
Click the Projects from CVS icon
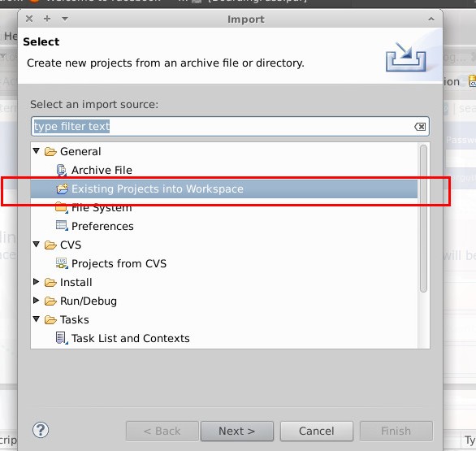(x=62, y=263)
